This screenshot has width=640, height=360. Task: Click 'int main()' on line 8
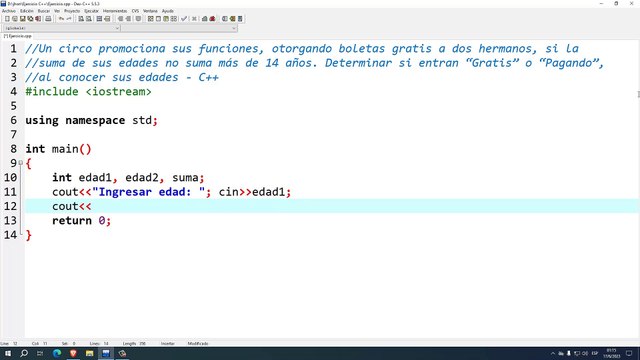click(58, 149)
